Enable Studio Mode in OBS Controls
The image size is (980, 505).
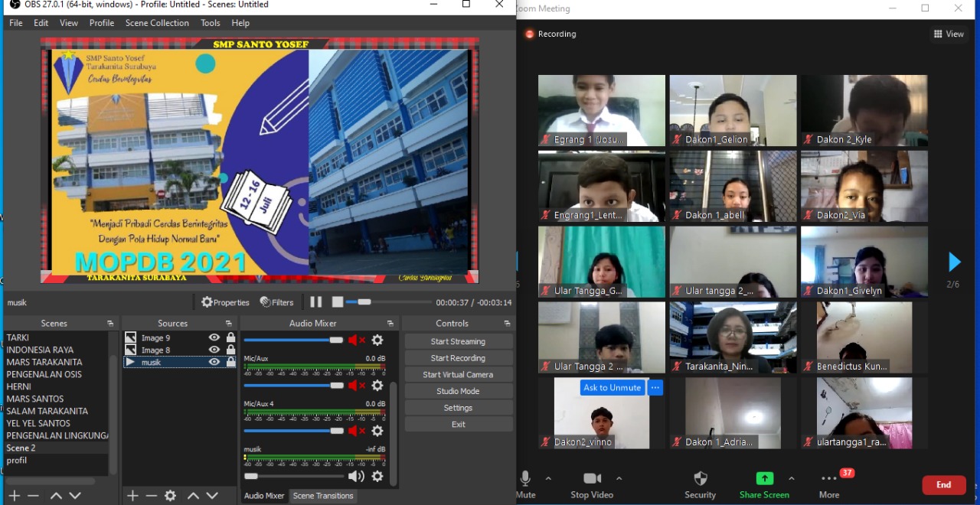458,391
